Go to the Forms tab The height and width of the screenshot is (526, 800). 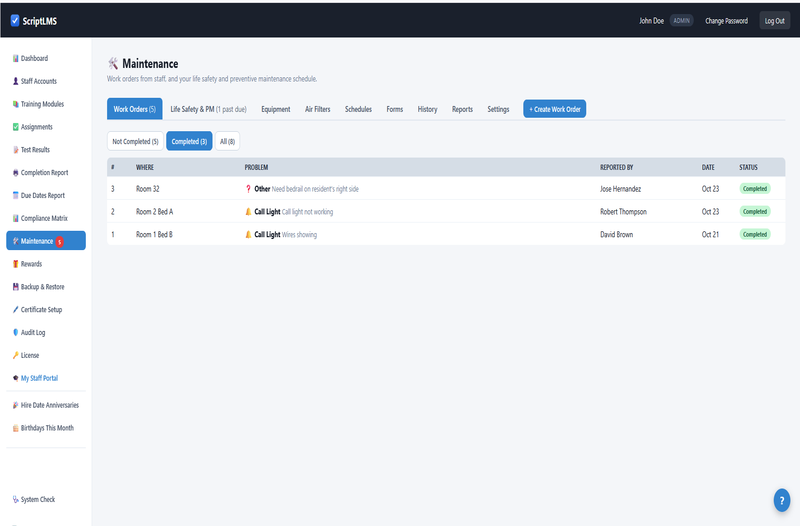[394, 109]
